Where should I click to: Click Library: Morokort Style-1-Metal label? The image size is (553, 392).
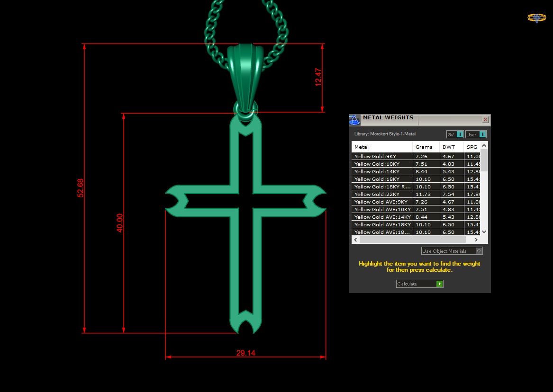pos(385,134)
